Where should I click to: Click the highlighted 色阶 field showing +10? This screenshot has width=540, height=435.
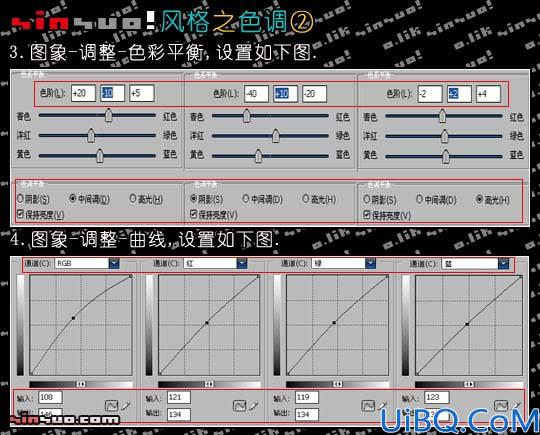[x=285, y=94]
